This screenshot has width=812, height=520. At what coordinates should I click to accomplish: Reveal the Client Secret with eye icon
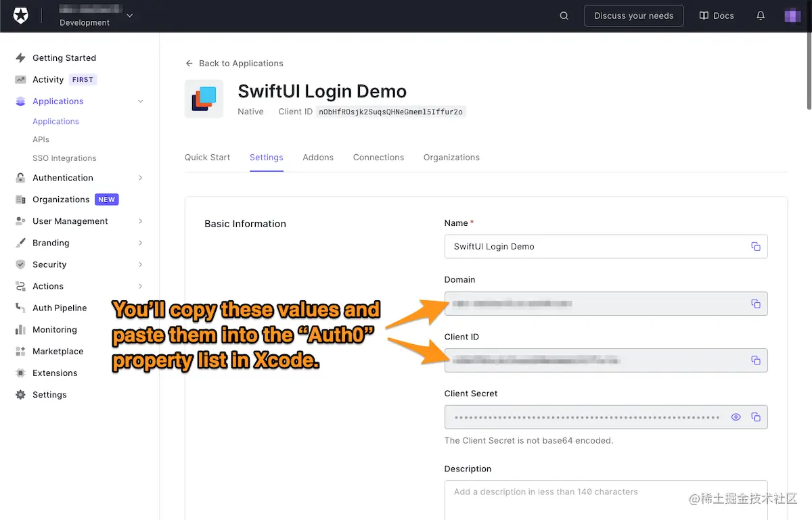736,417
